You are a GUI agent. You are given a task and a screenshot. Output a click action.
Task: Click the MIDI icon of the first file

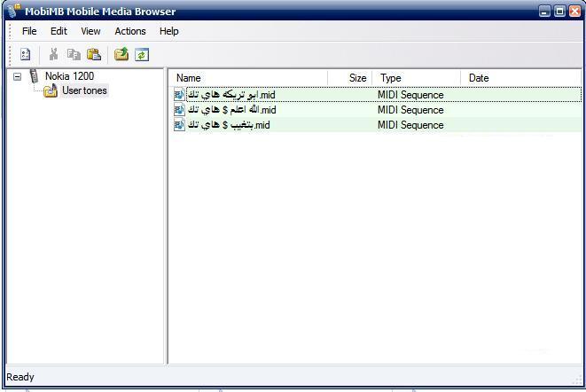coord(179,95)
